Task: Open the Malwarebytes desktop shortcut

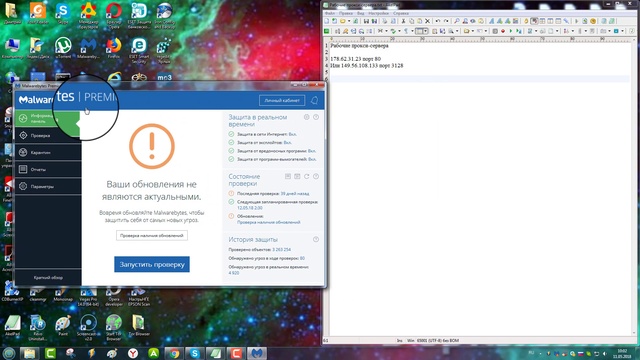Action: pyautogui.click(x=88, y=48)
